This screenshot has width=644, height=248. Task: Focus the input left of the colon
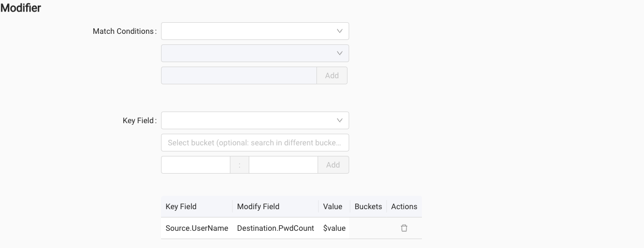(x=195, y=165)
